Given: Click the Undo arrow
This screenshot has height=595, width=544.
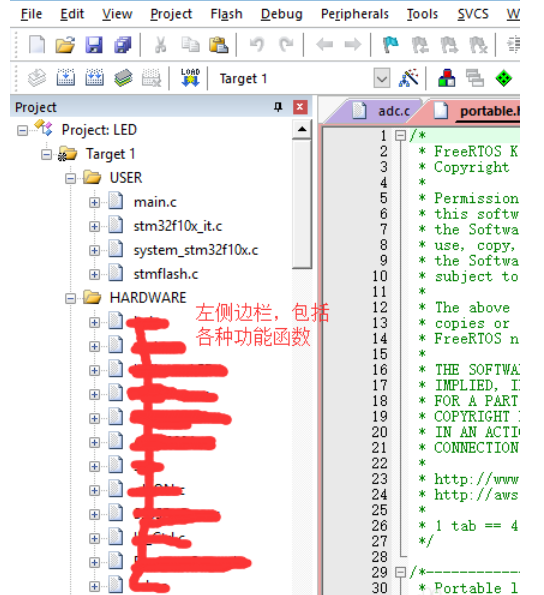Looking at the screenshot, I should 257,44.
